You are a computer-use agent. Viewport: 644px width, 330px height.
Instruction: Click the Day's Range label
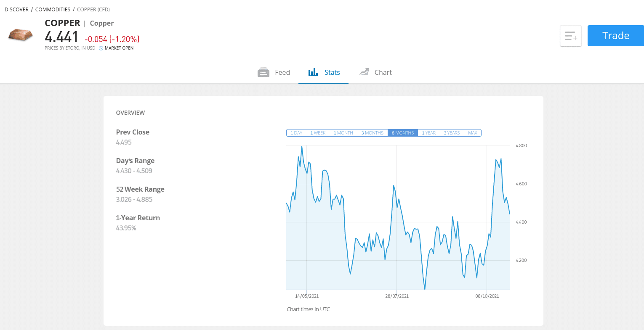(135, 161)
